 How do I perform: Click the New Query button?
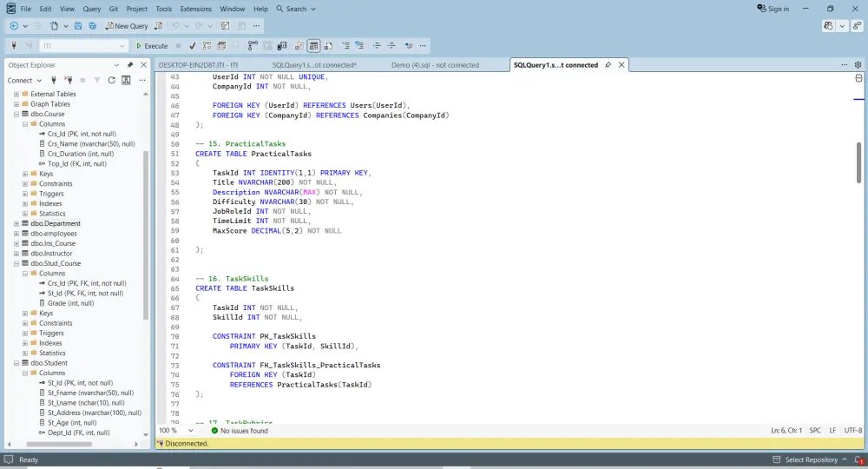(x=127, y=25)
